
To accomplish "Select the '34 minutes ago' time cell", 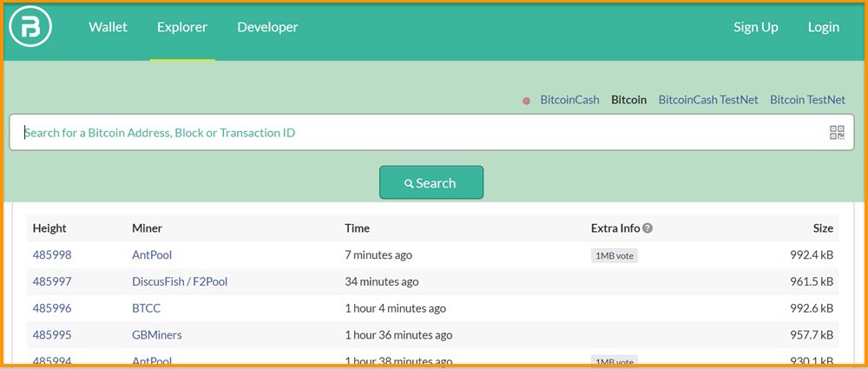I will 381,281.
